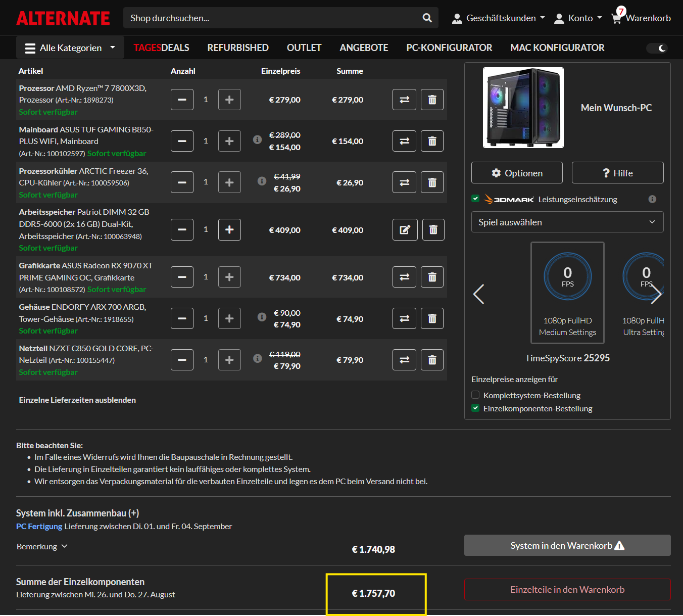
Task: Expand Geschäftskunden menu
Action: 499,18
